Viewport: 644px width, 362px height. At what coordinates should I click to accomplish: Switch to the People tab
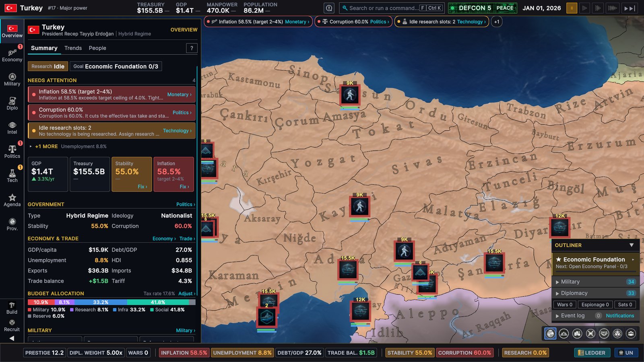pos(97,48)
